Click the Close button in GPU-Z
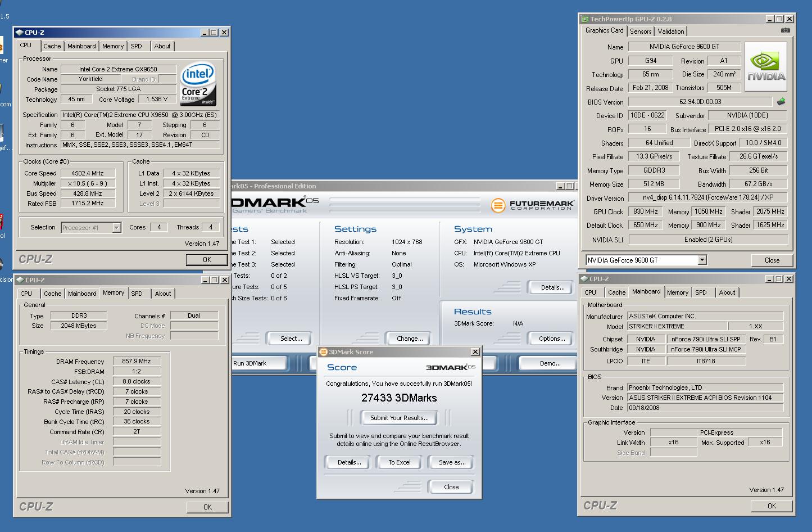This screenshot has height=532, width=812. pos(772,260)
